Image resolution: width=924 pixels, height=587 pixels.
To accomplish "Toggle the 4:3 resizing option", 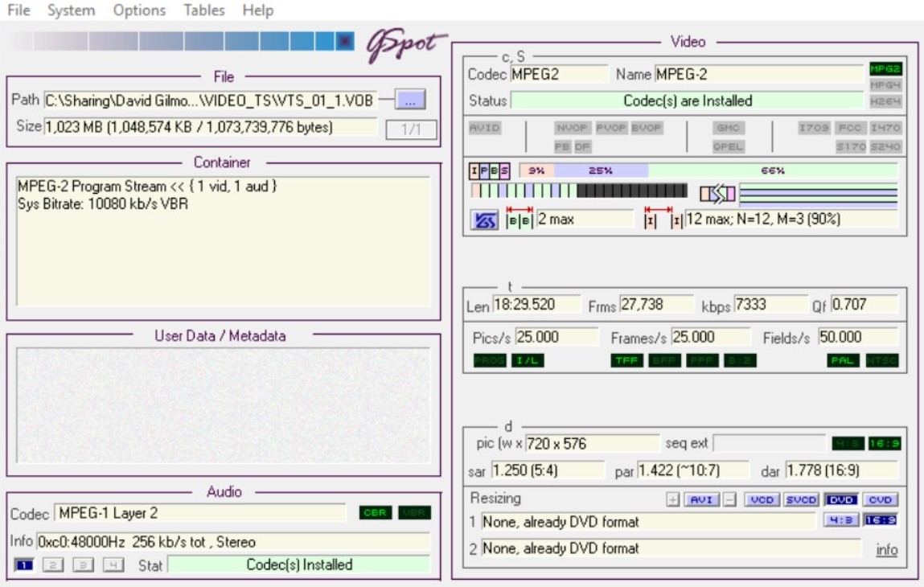I will (840, 519).
